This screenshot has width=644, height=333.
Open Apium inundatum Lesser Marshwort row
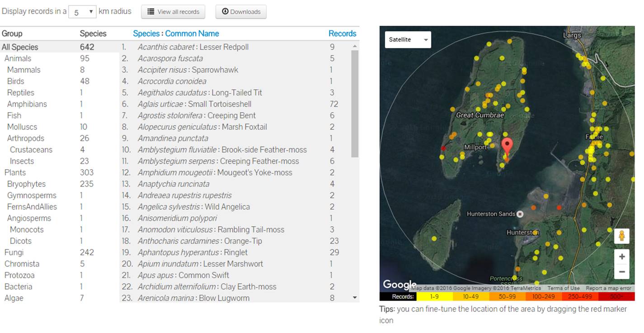click(x=235, y=264)
